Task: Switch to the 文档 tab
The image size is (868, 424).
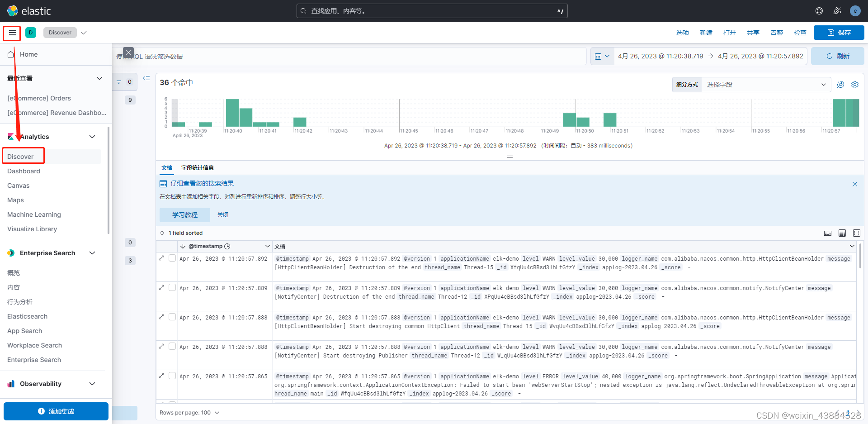Action: [167, 168]
